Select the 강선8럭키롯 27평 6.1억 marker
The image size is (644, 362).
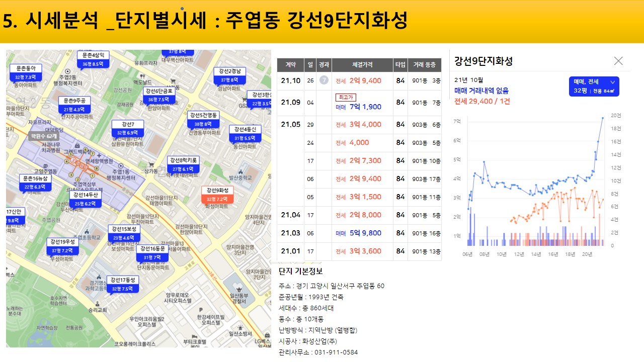tap(184, 164)
